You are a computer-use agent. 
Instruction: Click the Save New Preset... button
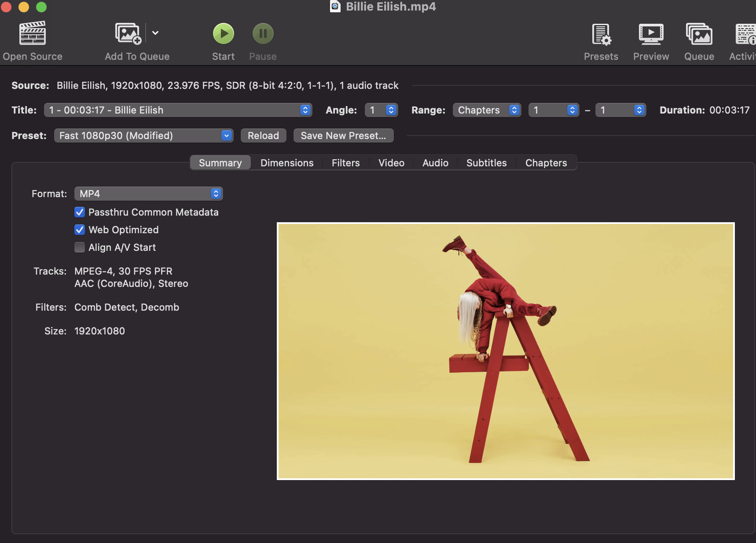(x=343, y=136)
